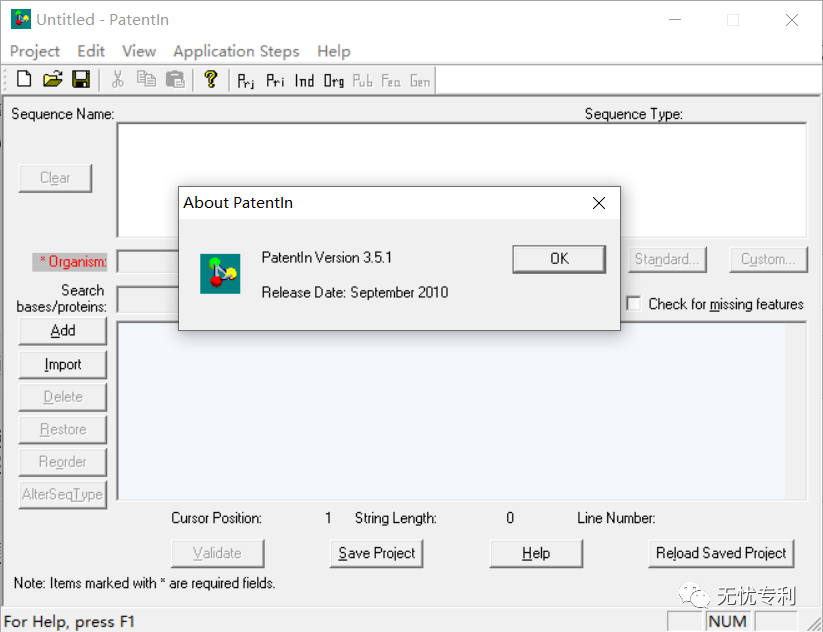Click the Restore button
This screenshot has width=823, height=632.
pos(62,429)
